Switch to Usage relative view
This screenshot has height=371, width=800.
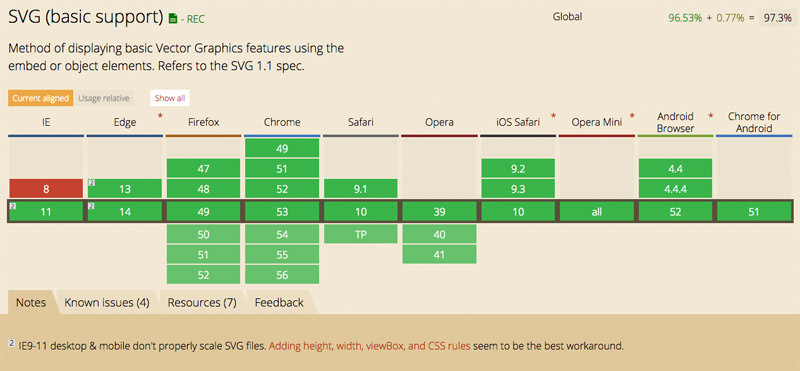coord(104,98)
